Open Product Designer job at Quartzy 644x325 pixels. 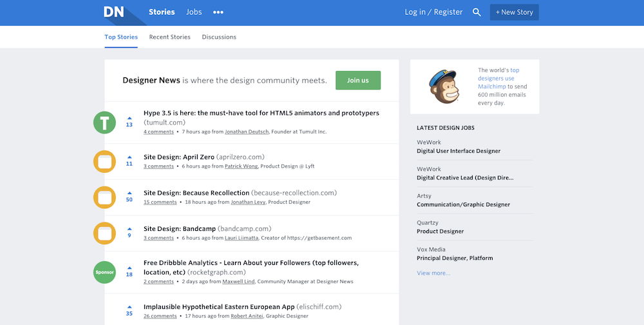point(440,231)
